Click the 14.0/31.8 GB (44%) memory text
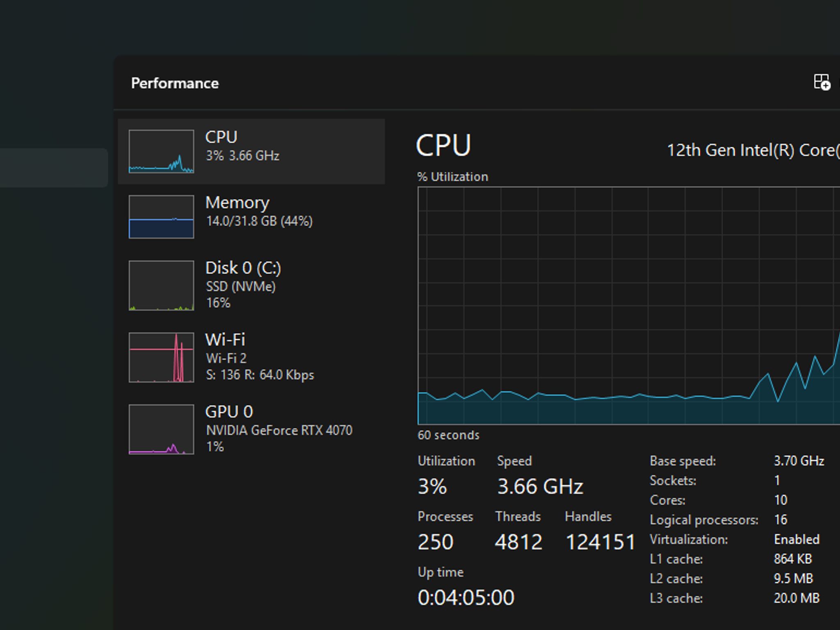Screen dimensions: 840x630 point(259,221)
